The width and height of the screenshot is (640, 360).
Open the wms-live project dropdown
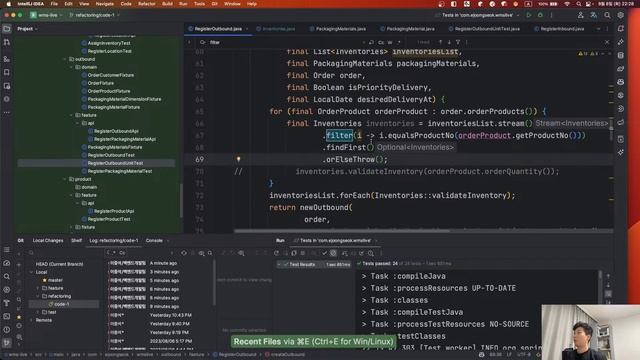pyautogui.click(x=47, y=15)
